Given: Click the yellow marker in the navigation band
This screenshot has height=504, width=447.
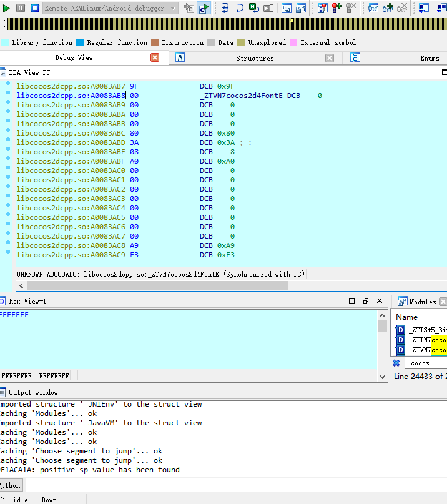Looking at the screenshot, I should point(292,21).
